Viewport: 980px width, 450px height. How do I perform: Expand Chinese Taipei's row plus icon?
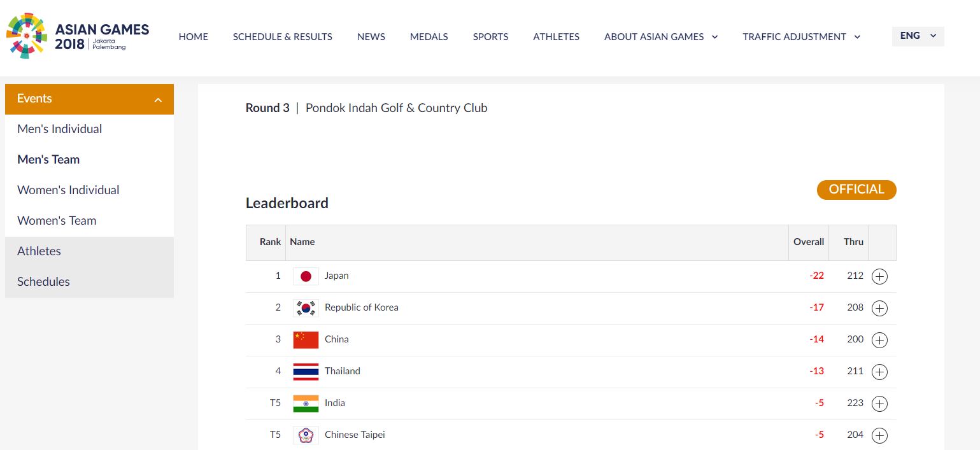(879, 435)
